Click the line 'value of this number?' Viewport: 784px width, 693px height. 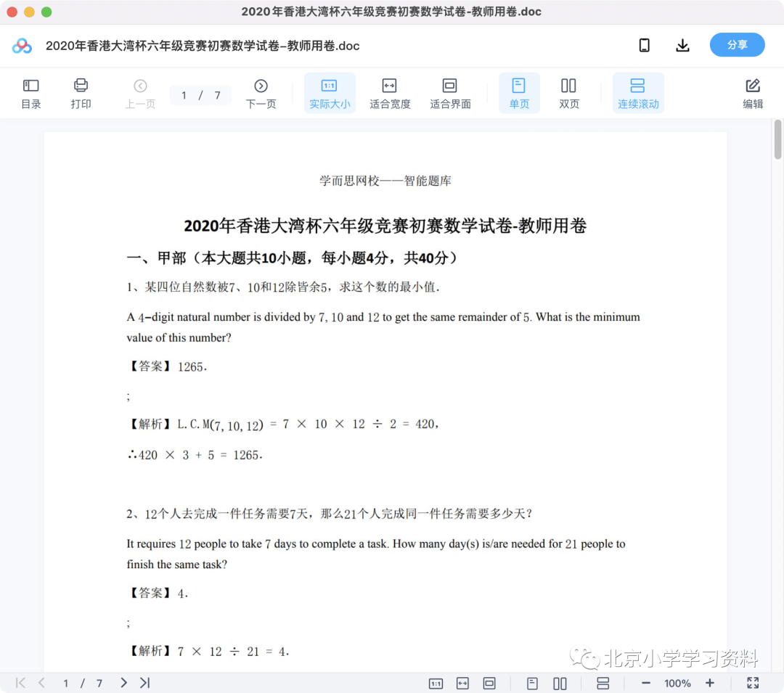point(179,337)
